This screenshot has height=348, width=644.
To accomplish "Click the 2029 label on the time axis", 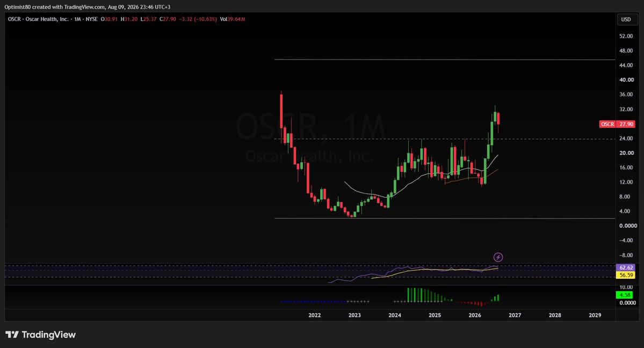I will pyautogui.click(x=595, y=315).
